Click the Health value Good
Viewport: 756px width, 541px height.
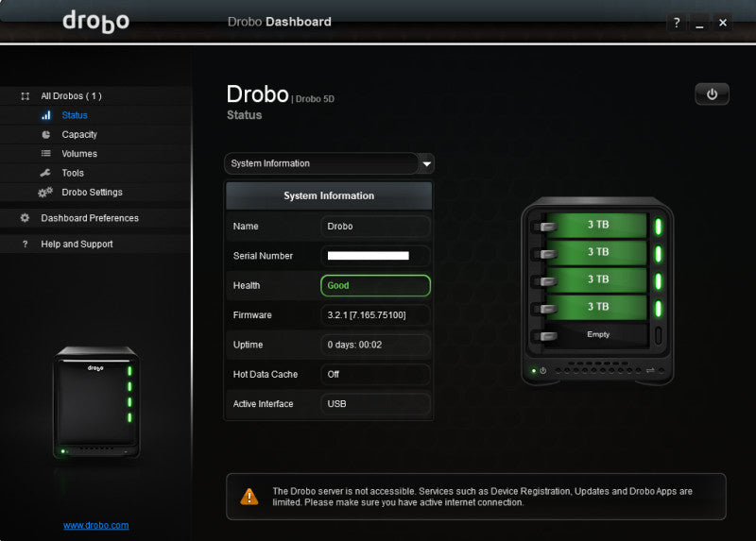point(375,285)
